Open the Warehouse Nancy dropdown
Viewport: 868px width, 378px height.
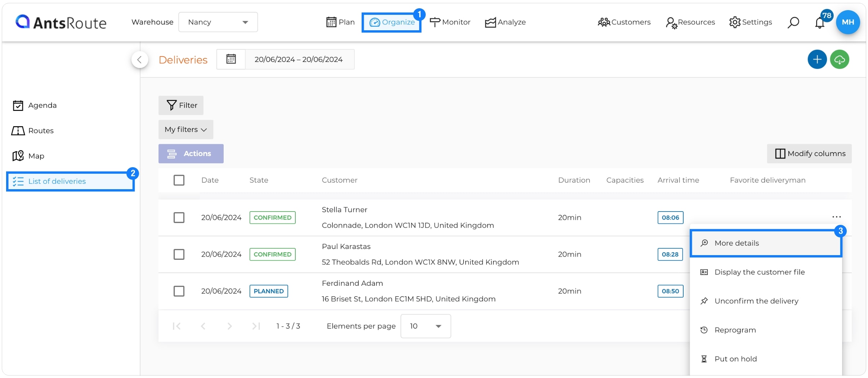pos(218,22)
